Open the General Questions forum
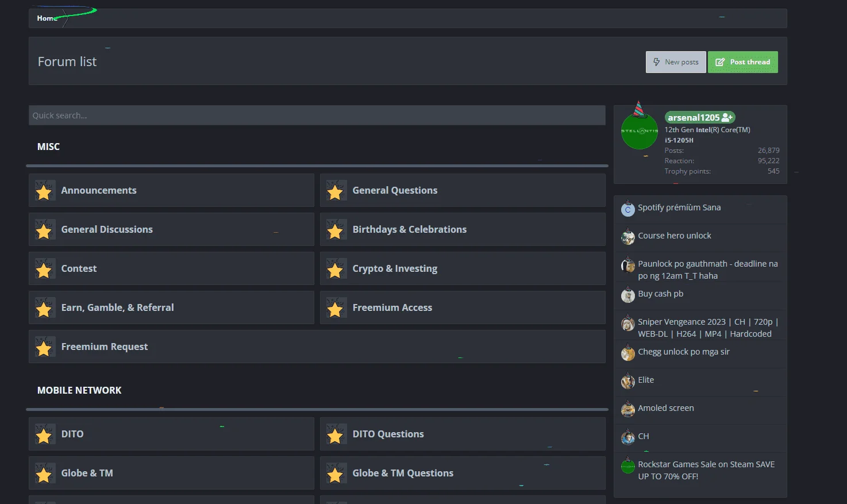 click(395, 190)
